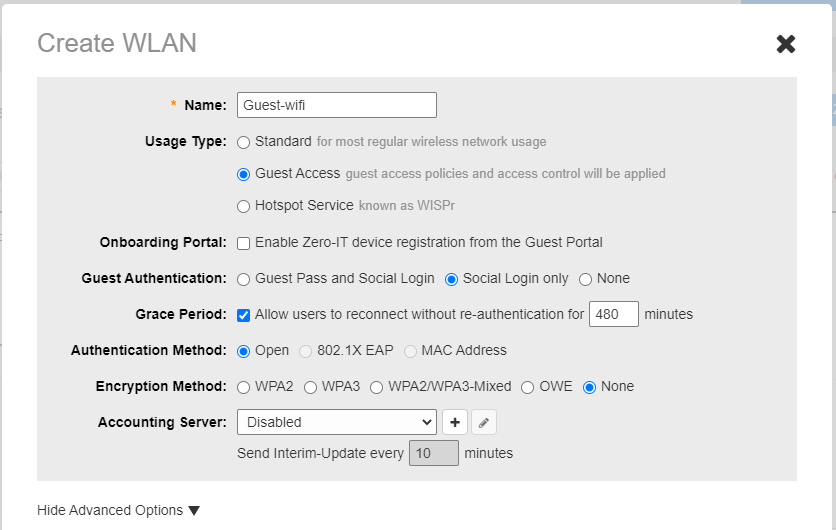Click the plus icon to add accounting server
The height and width of the screenshot is (530, 836).
[x=455, y=422]
